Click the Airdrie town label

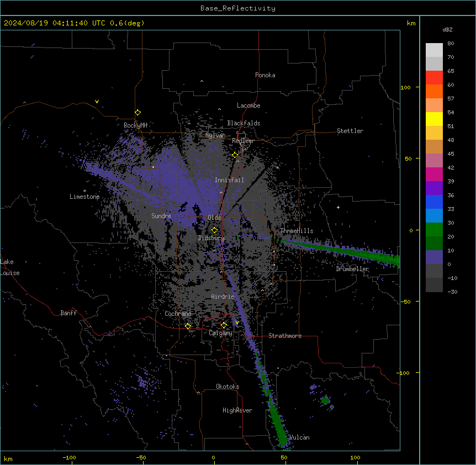[223, 297]
